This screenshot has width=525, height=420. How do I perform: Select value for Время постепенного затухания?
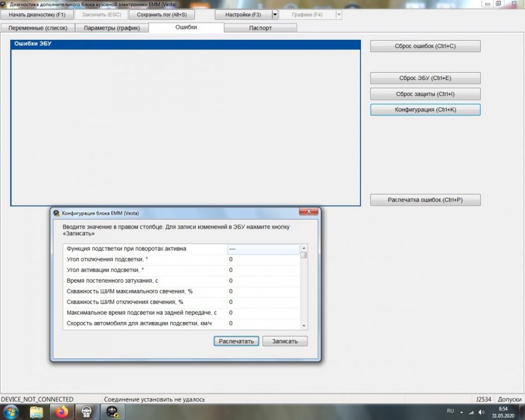(264, 281)
